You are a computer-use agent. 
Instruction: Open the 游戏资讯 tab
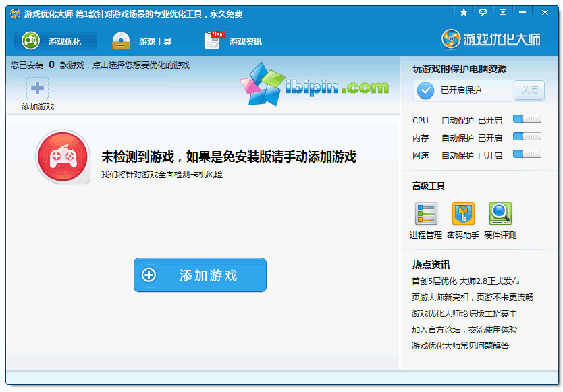point(233,41)
